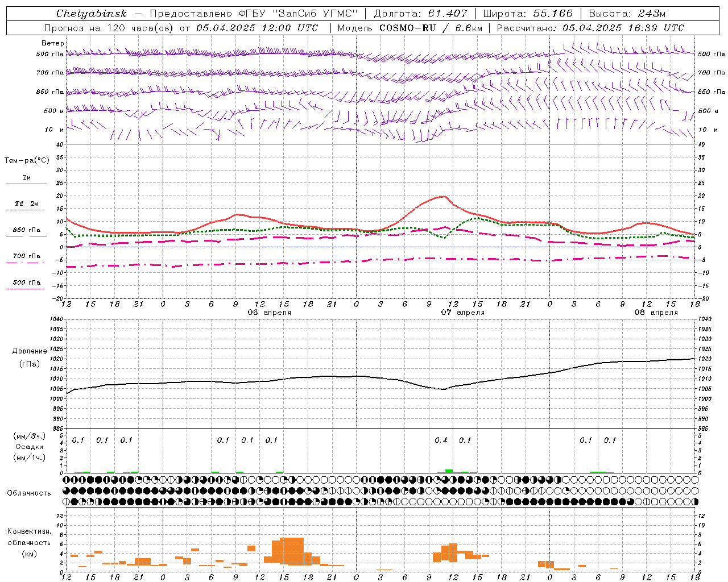Click the dash-dot '700 гПа' legend line sample
This screenshot has width=728, height=582.
click(x=26, y=263)
